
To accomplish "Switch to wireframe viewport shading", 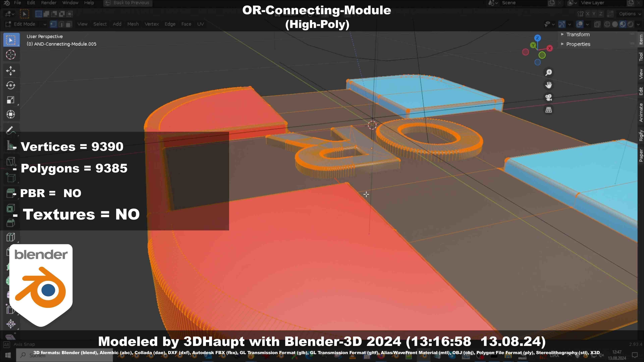I will (x=607, y=24).
